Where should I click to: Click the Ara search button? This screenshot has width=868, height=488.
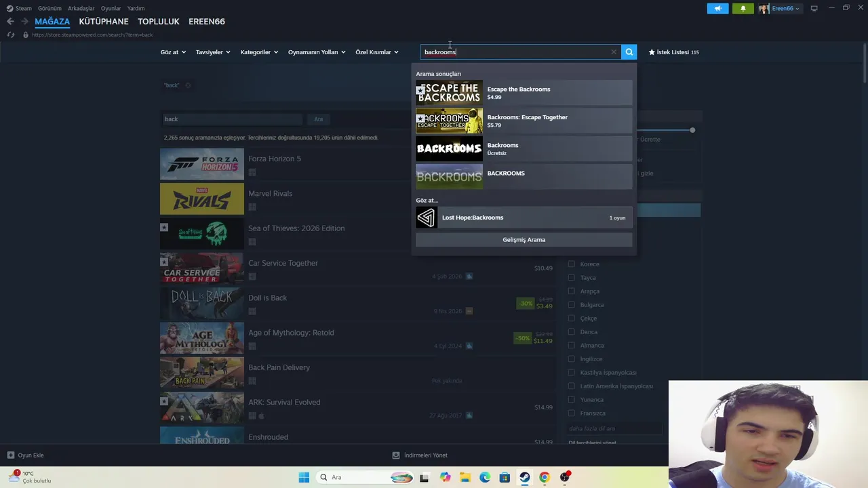click(x=318, y=119)
